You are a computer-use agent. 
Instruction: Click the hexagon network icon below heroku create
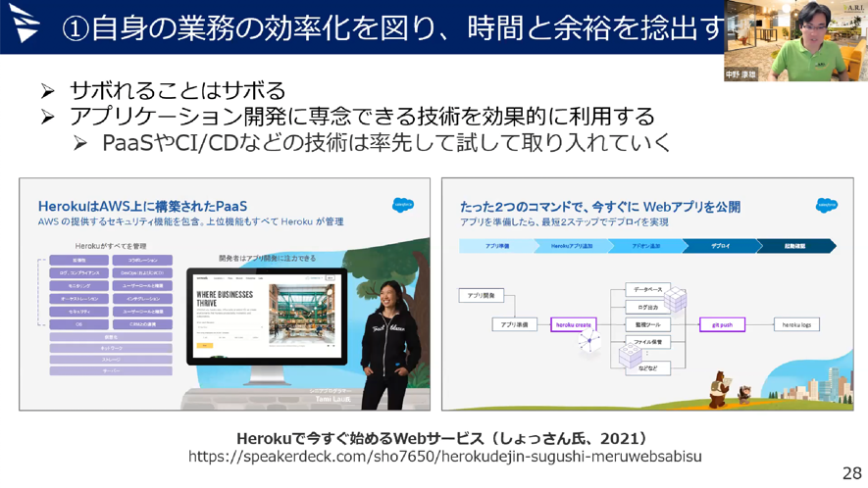(x=589, y=342)
